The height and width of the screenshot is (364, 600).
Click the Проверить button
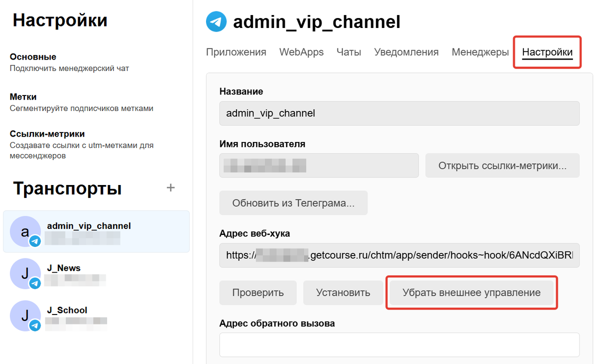tap(258, 292)
